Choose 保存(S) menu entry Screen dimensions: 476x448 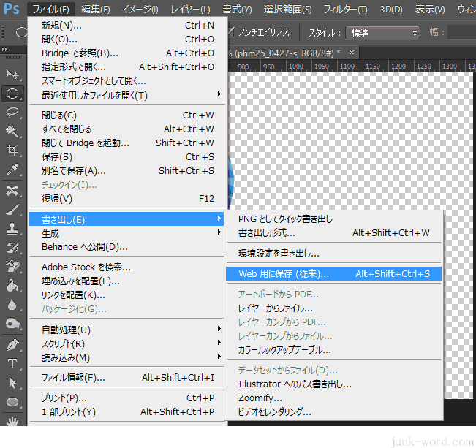coord(127,156)
